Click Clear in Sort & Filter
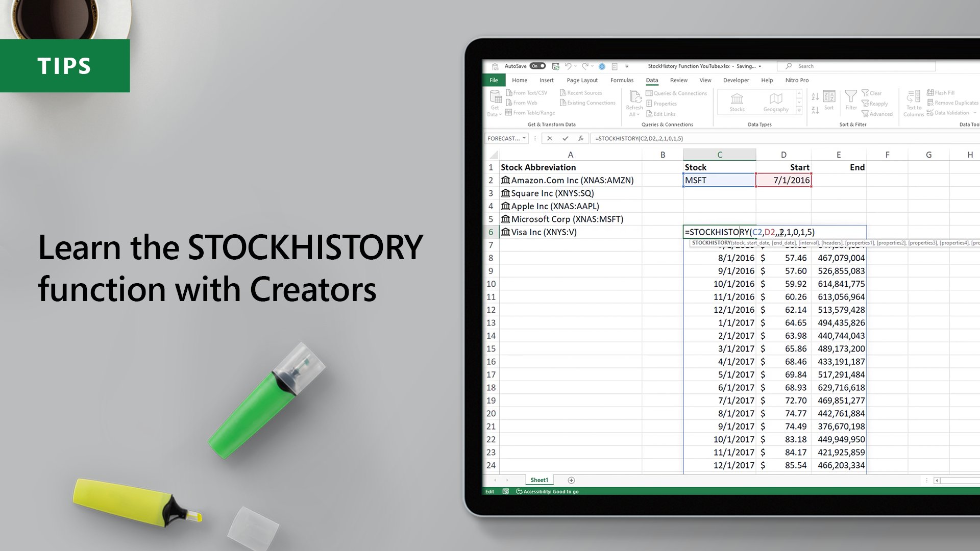The image size is (980, 551). pyautogui.click(x=874, y=93)
